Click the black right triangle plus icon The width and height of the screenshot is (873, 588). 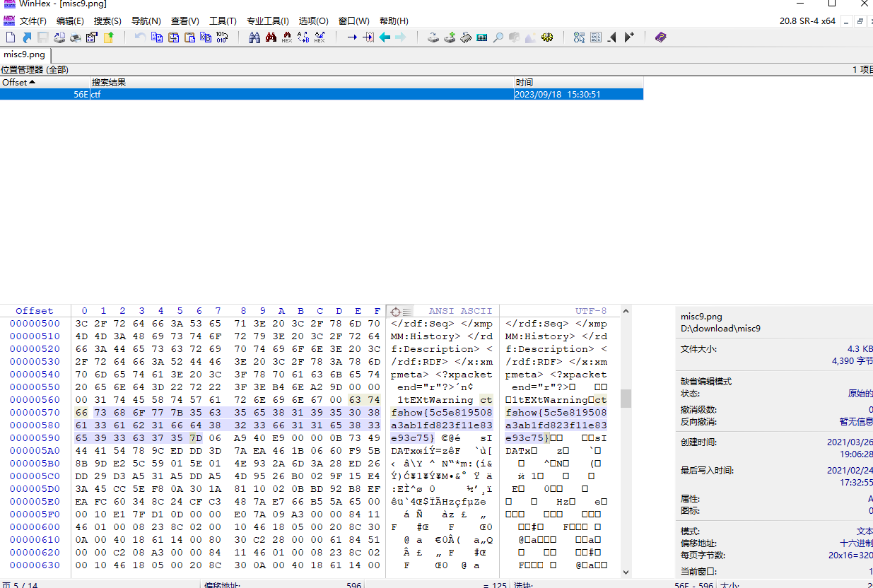point(629,37)
